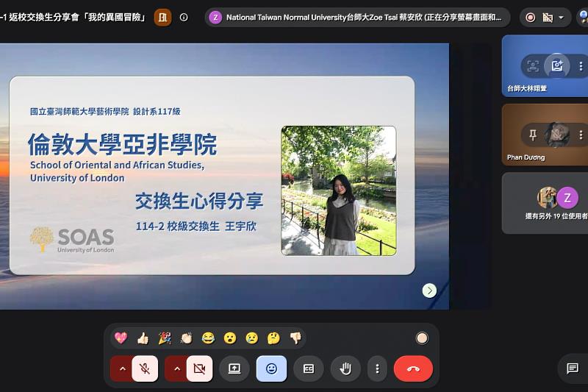Send the clapping hands reaction

point(187,338)
